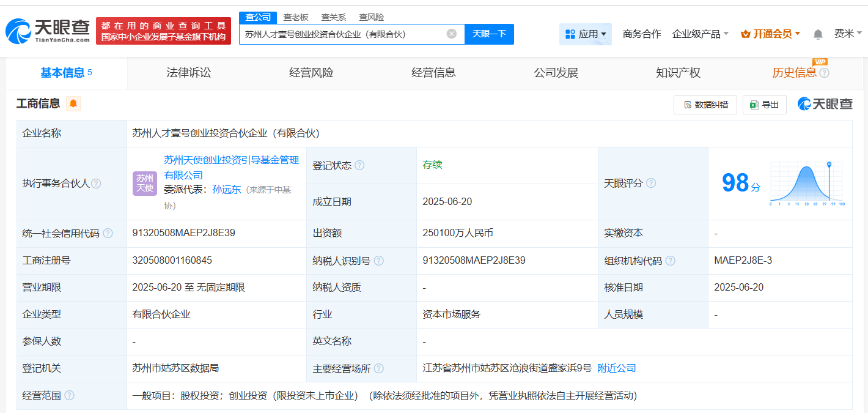Click the 天眼一下 search button

(489, 34)
